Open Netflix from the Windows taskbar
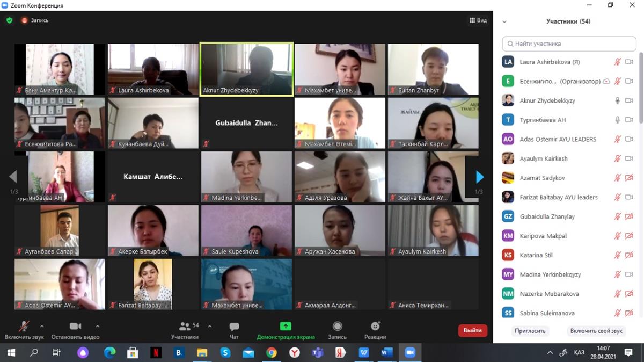The image size is (644, 362). pyautogui.click(x=156, y=352)
